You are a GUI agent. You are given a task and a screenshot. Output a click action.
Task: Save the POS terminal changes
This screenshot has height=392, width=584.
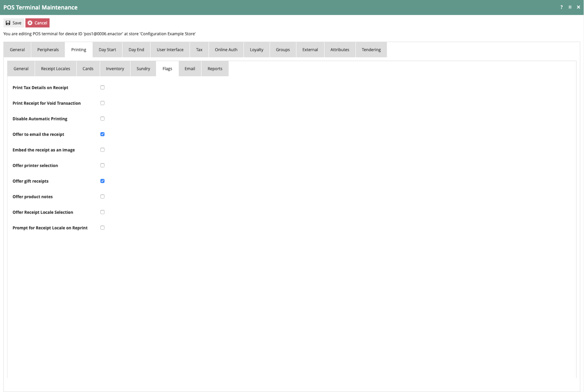pos(13,23)
